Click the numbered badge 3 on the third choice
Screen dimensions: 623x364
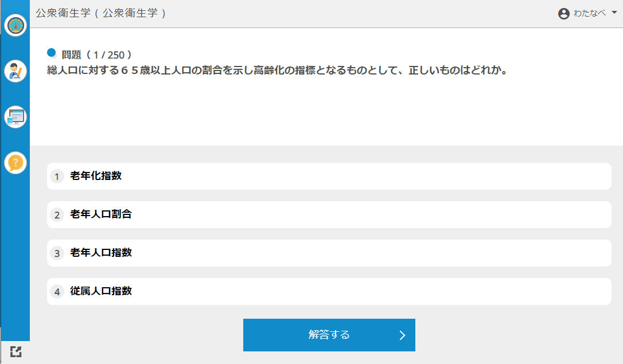(57, 253)
